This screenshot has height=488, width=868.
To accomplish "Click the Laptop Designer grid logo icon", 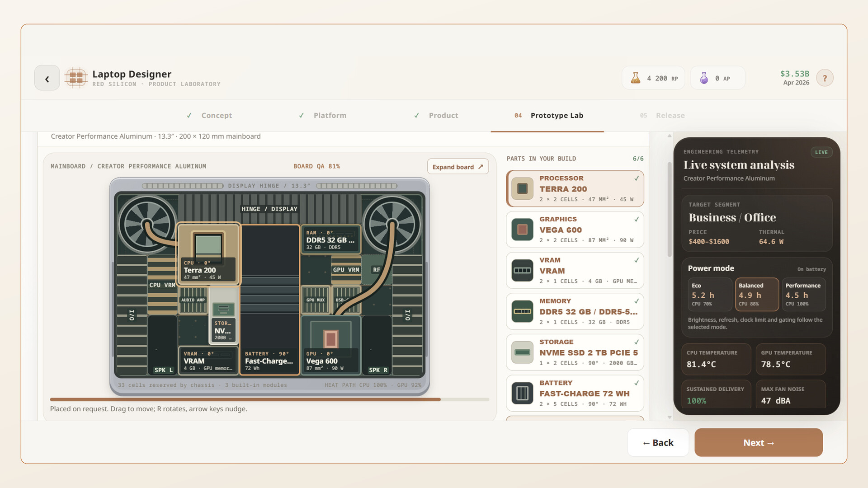I will (76, 78).
